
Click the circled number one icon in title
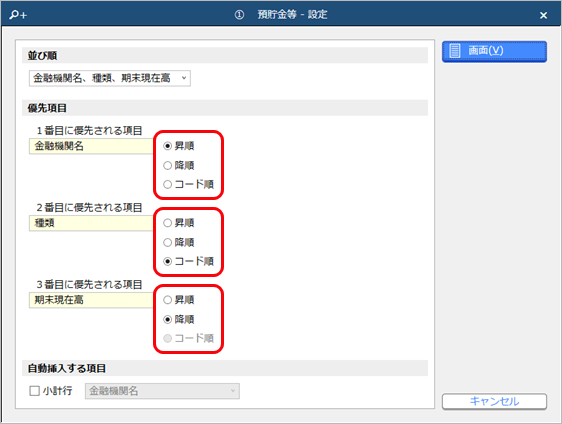[x=239, y=15]
